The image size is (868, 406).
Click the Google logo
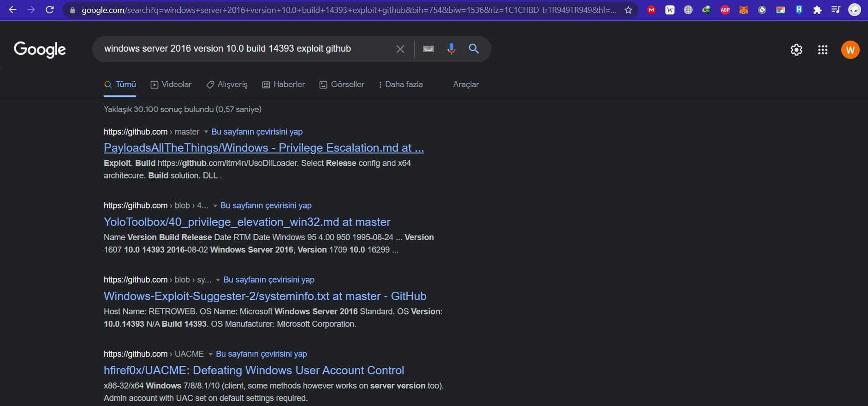click(40, 49)
